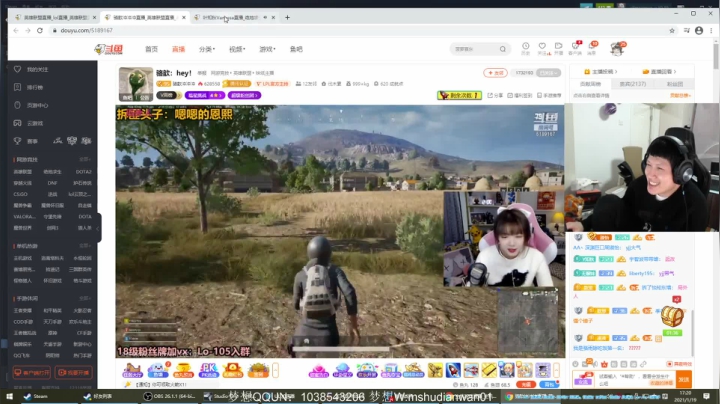The image size is (720, 404).
Task: Open the user avatar in header
Action: pos(617,48)
